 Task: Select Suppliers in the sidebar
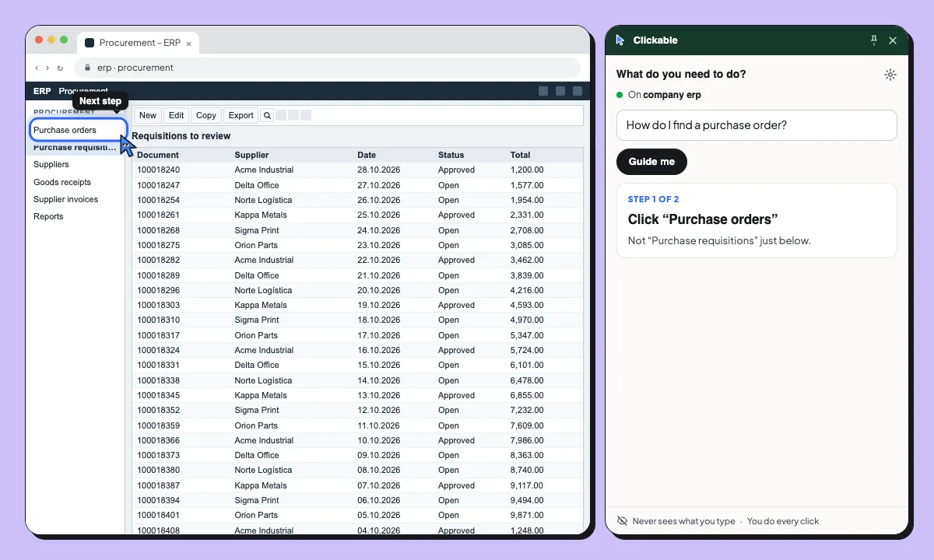pos(51,164)
